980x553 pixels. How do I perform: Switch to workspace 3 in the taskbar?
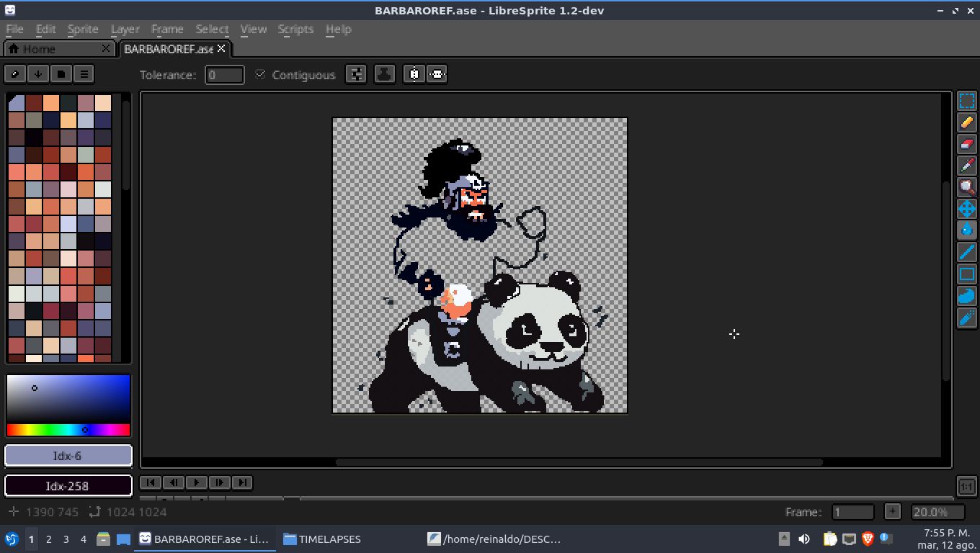click(66, 539)
